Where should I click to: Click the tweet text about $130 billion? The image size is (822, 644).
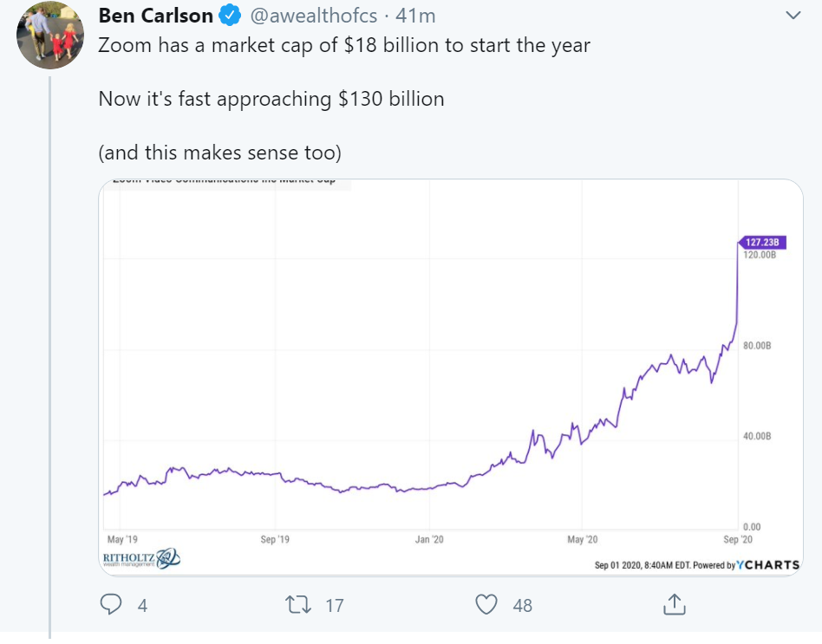pyautogui.click(x=271, y=99)
